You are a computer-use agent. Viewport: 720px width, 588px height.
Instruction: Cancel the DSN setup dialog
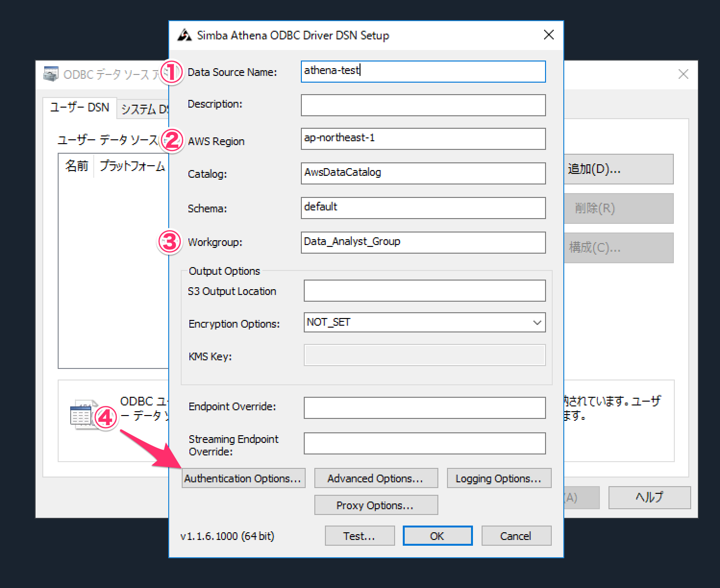[x=516, y=536]
